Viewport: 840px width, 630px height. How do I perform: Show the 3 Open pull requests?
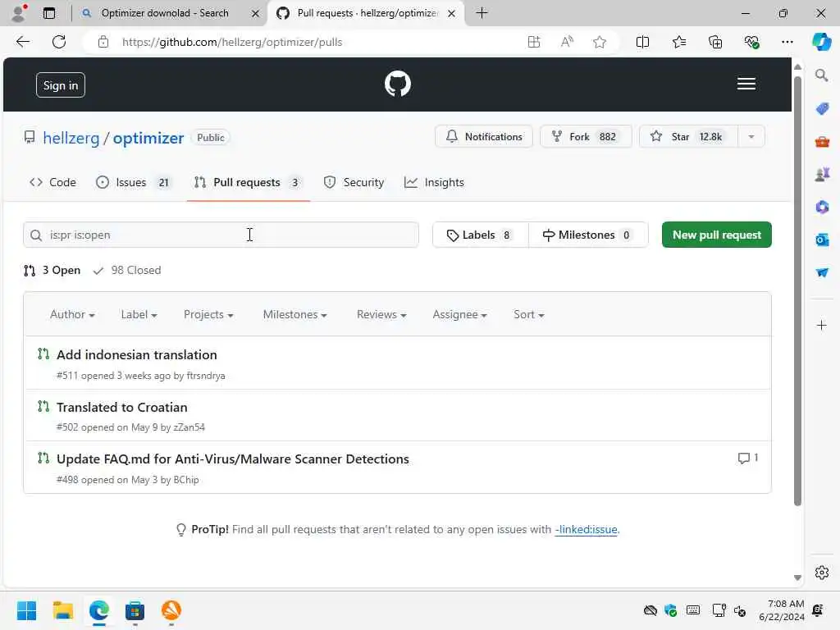[x=52, y=271]
